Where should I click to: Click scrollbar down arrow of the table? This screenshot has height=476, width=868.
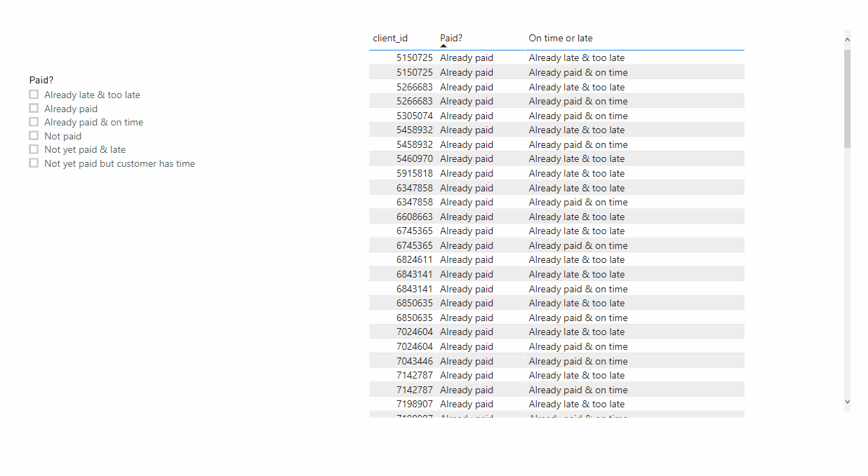(x=847, y=402)
